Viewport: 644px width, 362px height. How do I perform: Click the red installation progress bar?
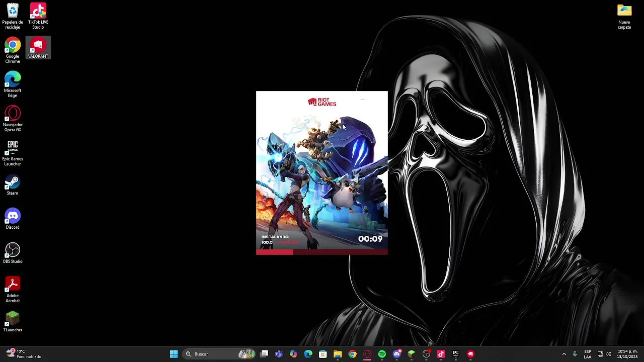point(322,252)
